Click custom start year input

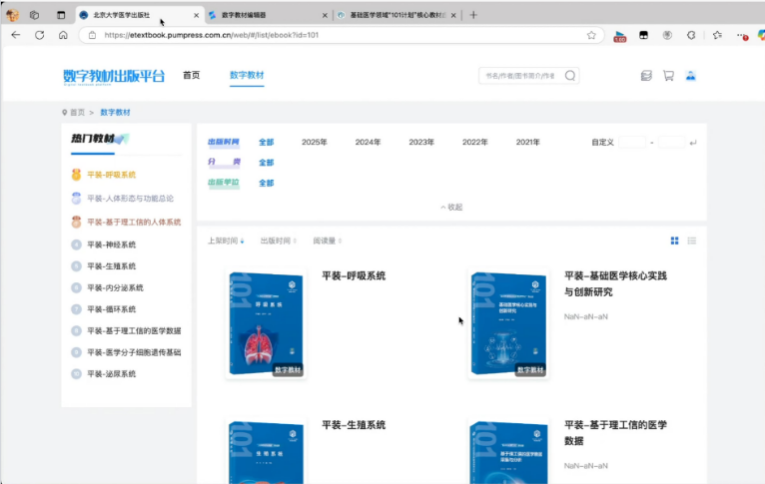pos(632,142)
